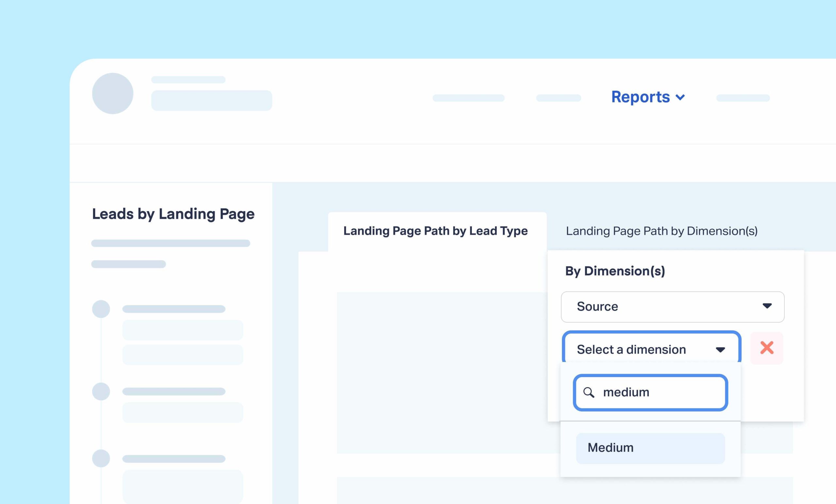Click the chevron next to Reports
Viewport: 836px width, 504px height.
(x=680, y=98)
